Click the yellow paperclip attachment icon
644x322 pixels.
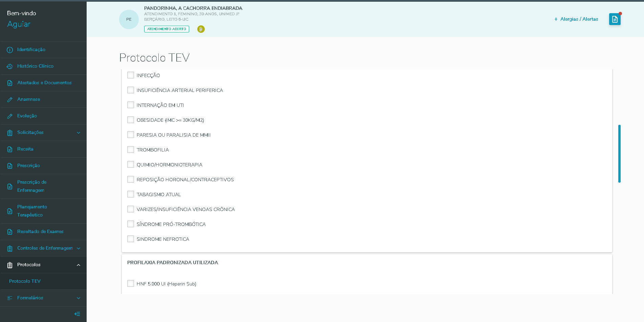point(201,29)
